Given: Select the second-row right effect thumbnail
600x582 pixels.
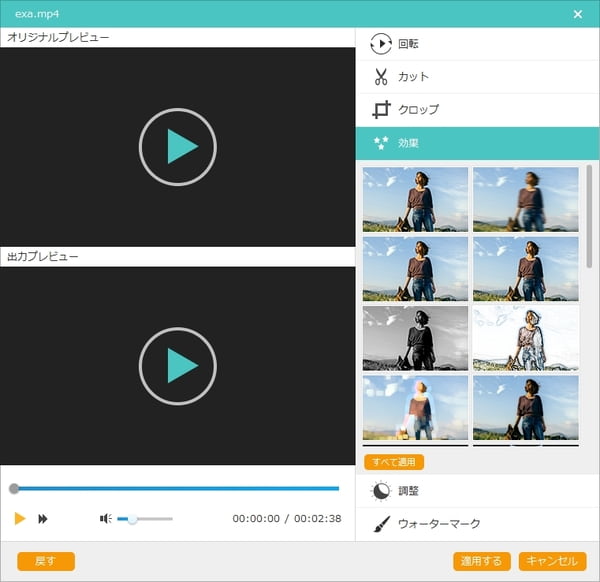Looking at the screenshot, I should coord(525,269).
